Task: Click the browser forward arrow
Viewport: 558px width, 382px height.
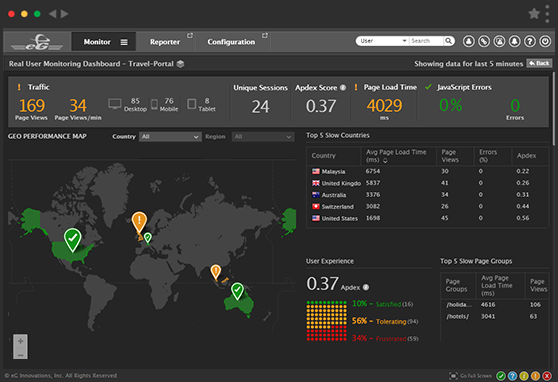Action: 64,14
